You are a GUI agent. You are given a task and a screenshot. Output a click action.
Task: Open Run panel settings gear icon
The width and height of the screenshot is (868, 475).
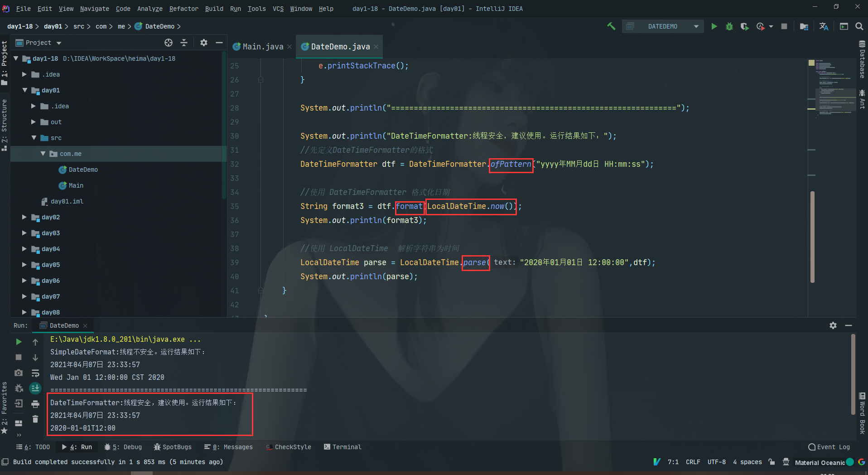click(x=833, y=325)
